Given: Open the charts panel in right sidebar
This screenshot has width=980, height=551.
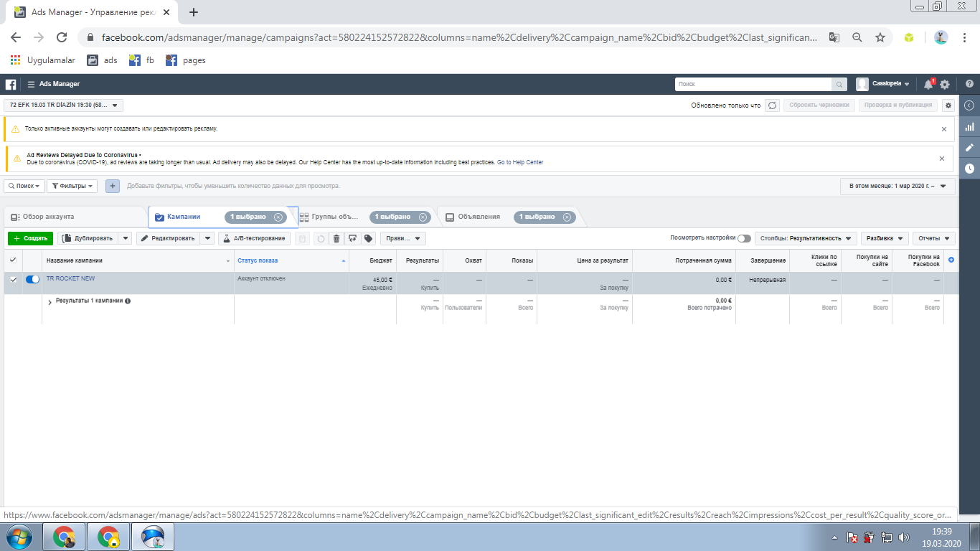Looking at the screenshot, I should [x=969, y=127].
